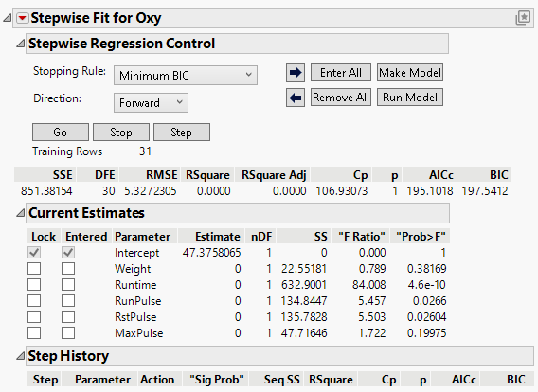
Task: Check the Lock box for RunPulse
Action: coord(34,301)
